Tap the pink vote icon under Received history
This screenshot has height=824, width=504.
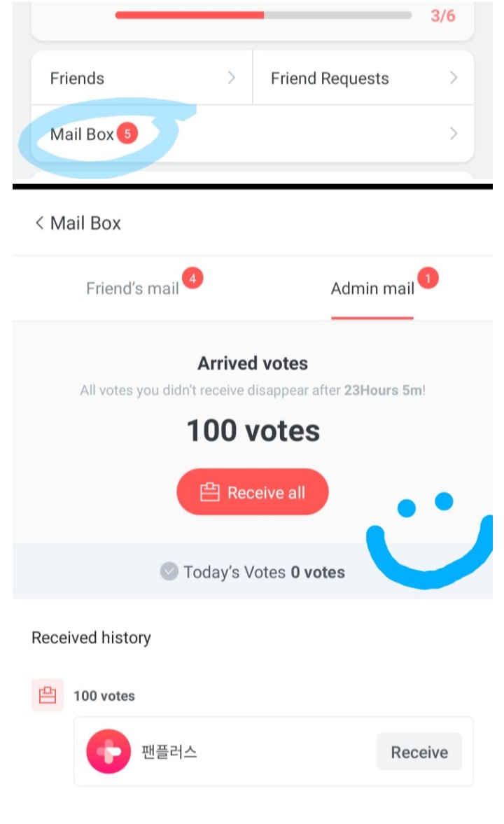tap(48, 695)
